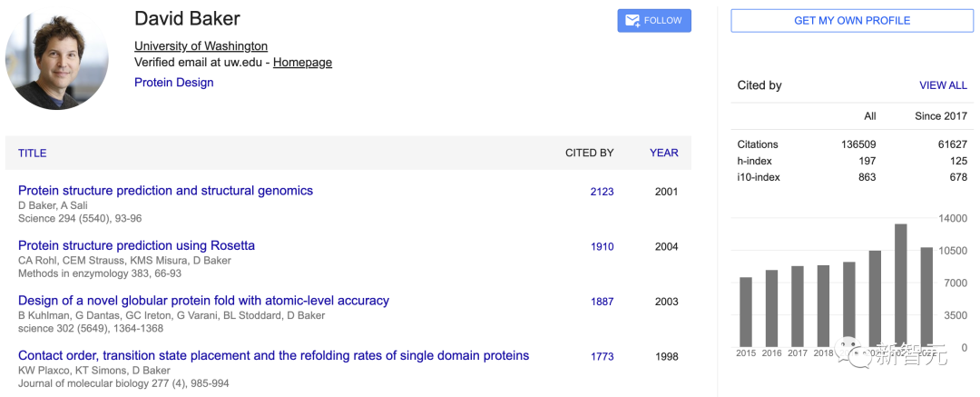Image resolution: width=980 pixels, height=397 pixels.
Task: Open 'Contact order, transition state placement' paper
Action: [273, 355]
